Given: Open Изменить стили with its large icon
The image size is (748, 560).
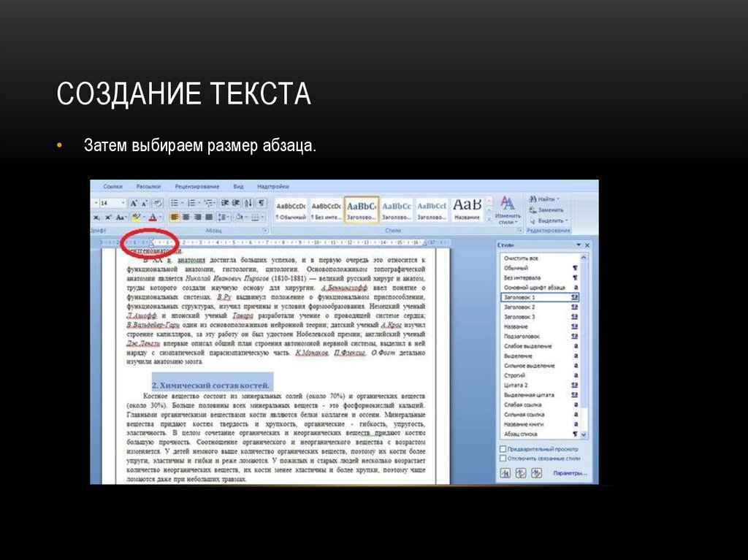Looking at the screenshot, I should [508, 203].
